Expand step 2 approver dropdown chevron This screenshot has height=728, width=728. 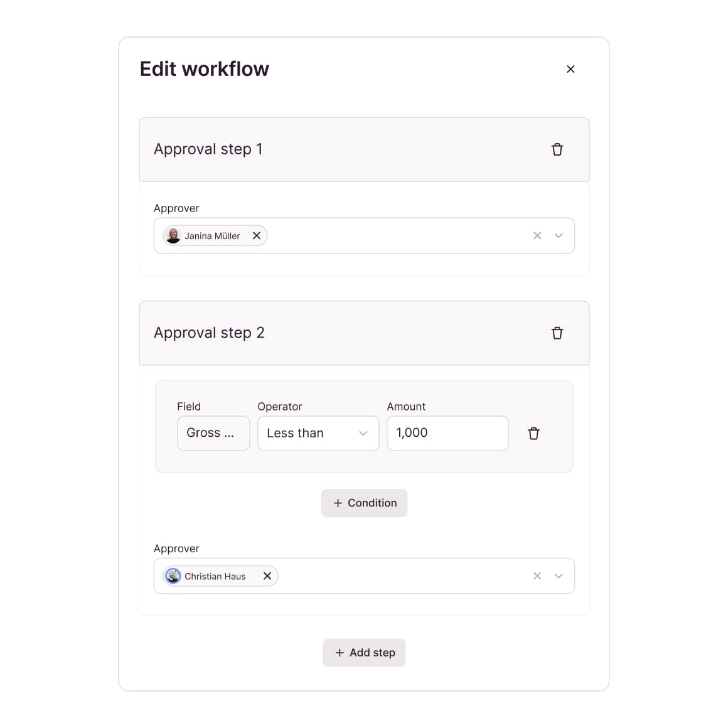pos(559,576)
